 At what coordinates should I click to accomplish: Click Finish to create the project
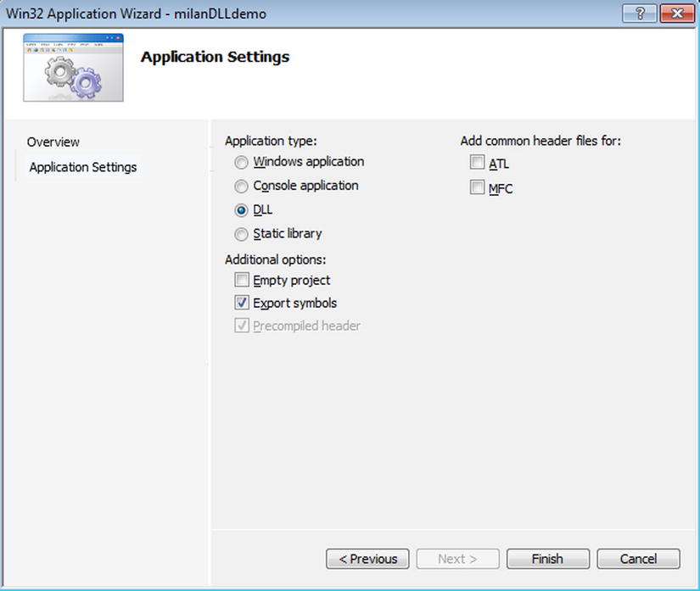pos(548,559)
